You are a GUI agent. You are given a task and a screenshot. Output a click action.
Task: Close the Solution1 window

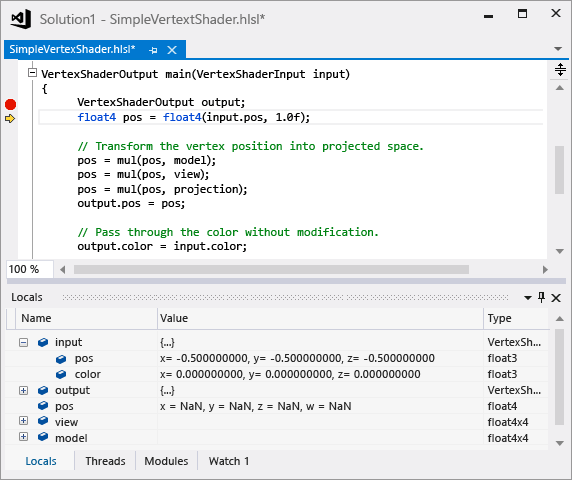pos(556,13)
